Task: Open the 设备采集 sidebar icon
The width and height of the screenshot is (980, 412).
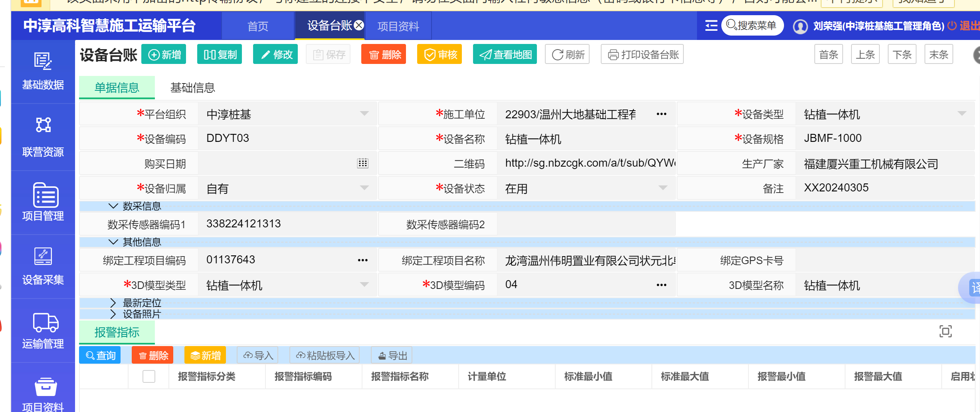Action: coord(43,257)
